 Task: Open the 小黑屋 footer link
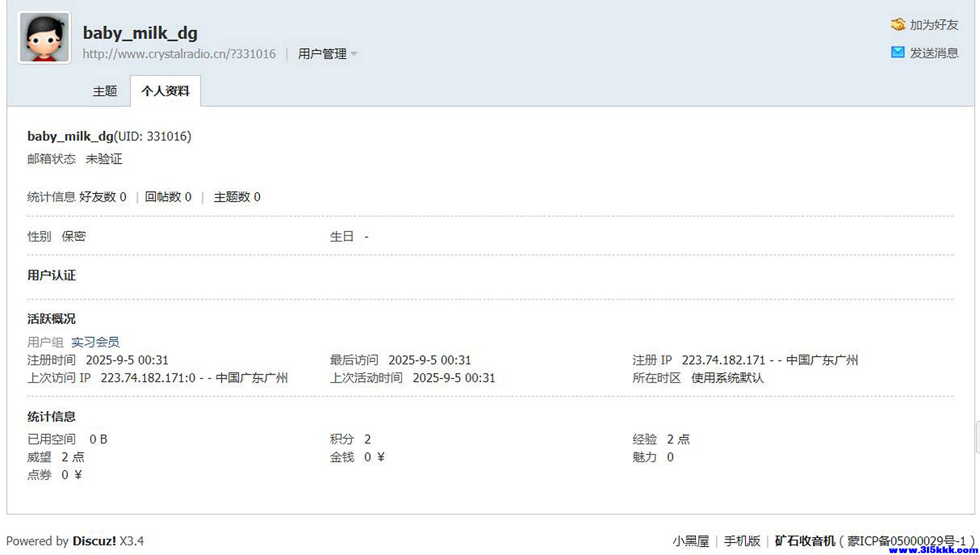692,541
